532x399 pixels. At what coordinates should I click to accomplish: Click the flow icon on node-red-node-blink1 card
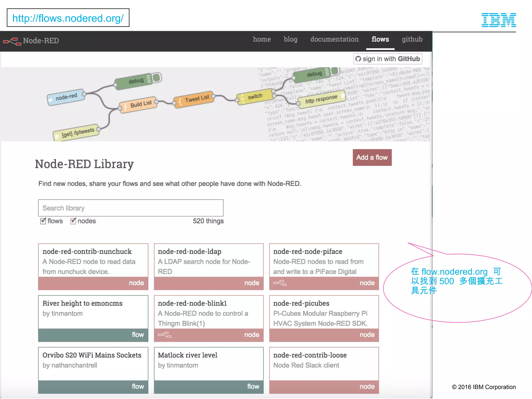click(x=164, y=335)
